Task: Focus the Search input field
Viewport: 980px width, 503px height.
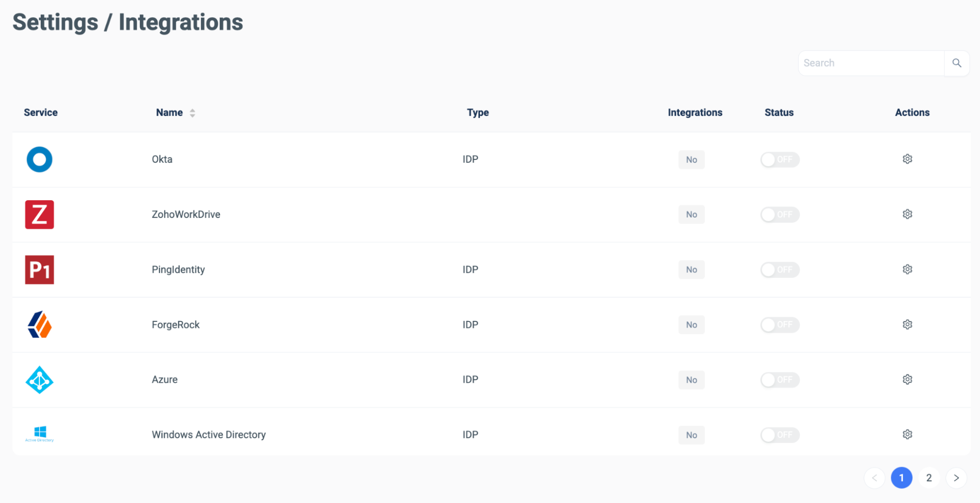Action: tap(871, 63)
